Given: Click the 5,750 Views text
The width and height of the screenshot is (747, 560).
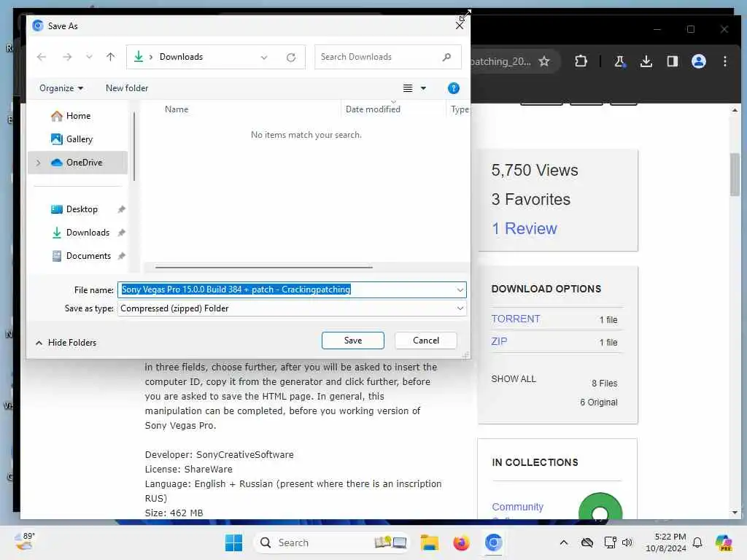Looking at the screenshot, I should (535, 170).
